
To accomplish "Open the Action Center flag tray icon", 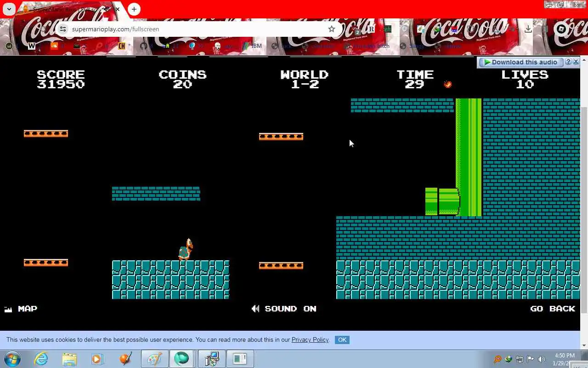I will point(531,359).
